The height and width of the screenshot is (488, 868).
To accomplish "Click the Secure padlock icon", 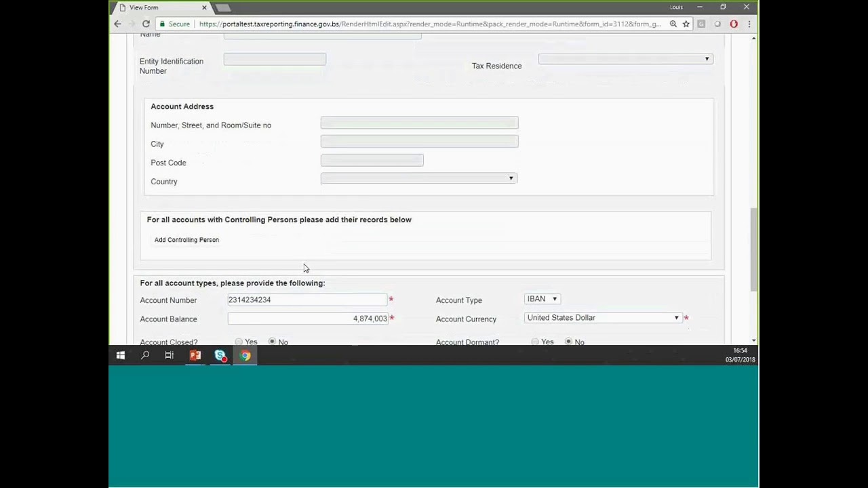I will [x=162, y=24].
